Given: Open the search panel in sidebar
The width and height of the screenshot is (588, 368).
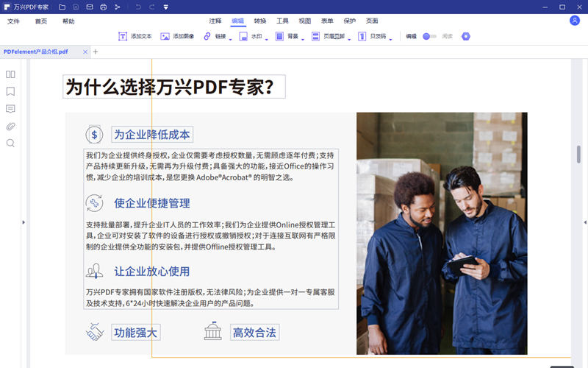Looking at the screenshot, I should [x=10, y=143].
